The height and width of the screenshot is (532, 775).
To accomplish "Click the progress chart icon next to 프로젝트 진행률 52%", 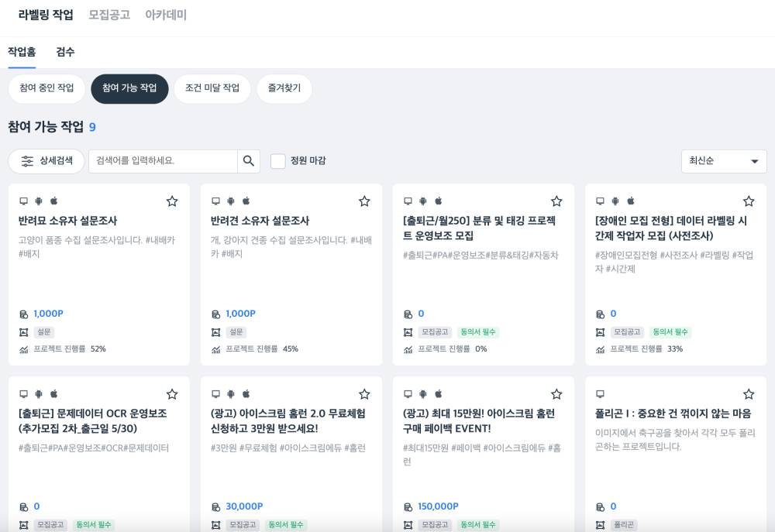I will 23,348.
